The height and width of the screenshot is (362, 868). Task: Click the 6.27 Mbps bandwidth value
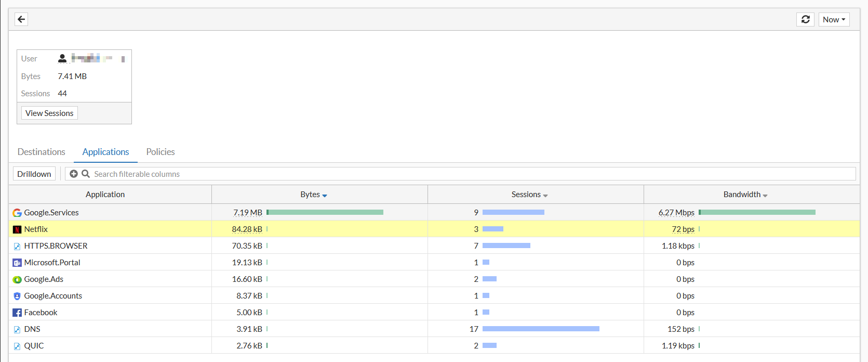pos(676,212)
